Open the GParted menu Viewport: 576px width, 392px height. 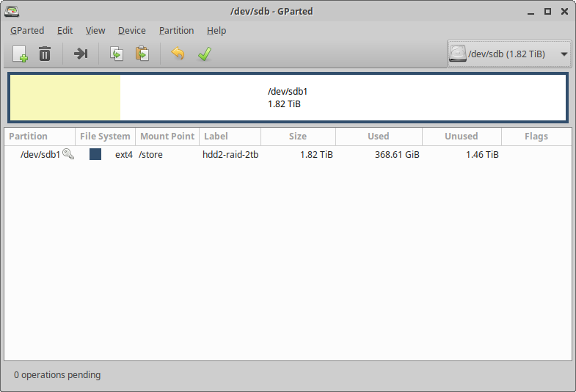click(27, 31)
